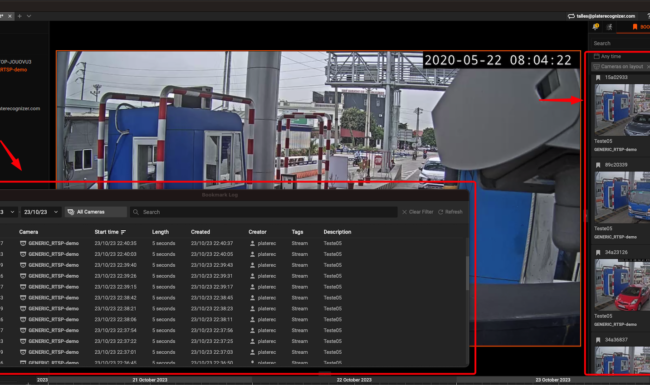The width and height of the screenshot is (650, 385).
Task: Click the user icon in row created 22:38:45
Action: 252,298
